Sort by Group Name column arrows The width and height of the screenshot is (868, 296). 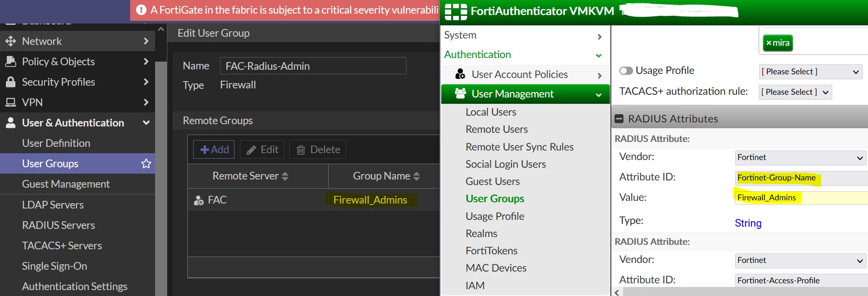416,176
